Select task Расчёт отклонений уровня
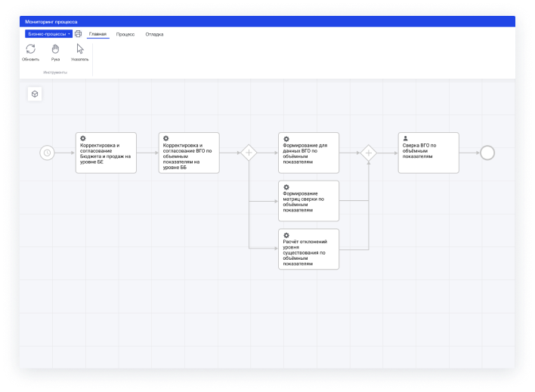The height and width of the screenshot is (392, 535). click(309, 249)
